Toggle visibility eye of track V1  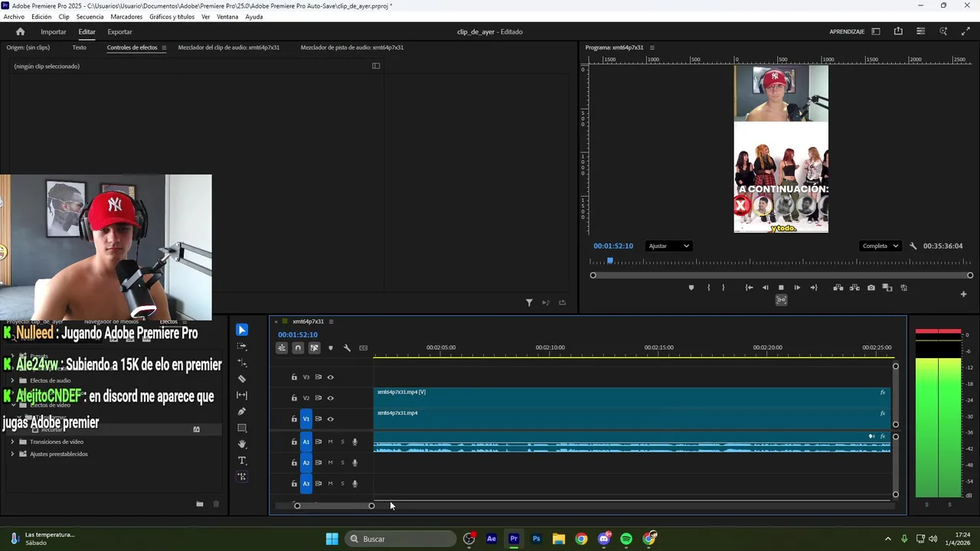pyautogui.click(x=331, y=419)
